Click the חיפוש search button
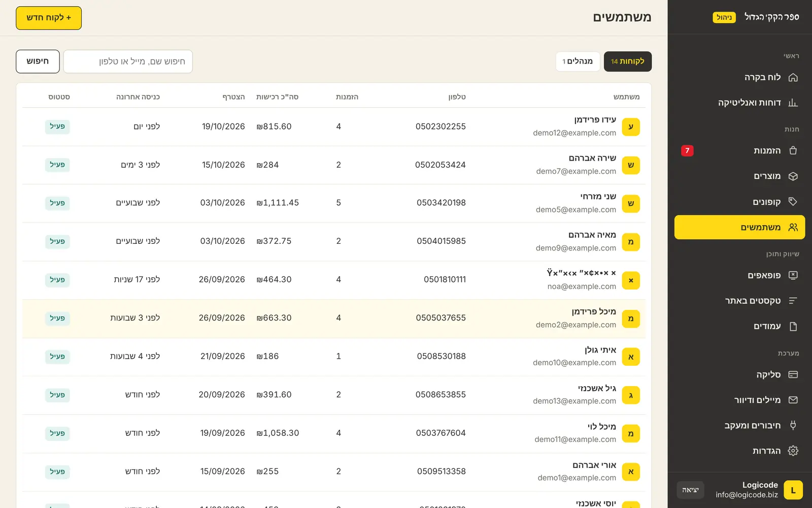The width and height of the screenshot is (812, 508). [38, 61]
